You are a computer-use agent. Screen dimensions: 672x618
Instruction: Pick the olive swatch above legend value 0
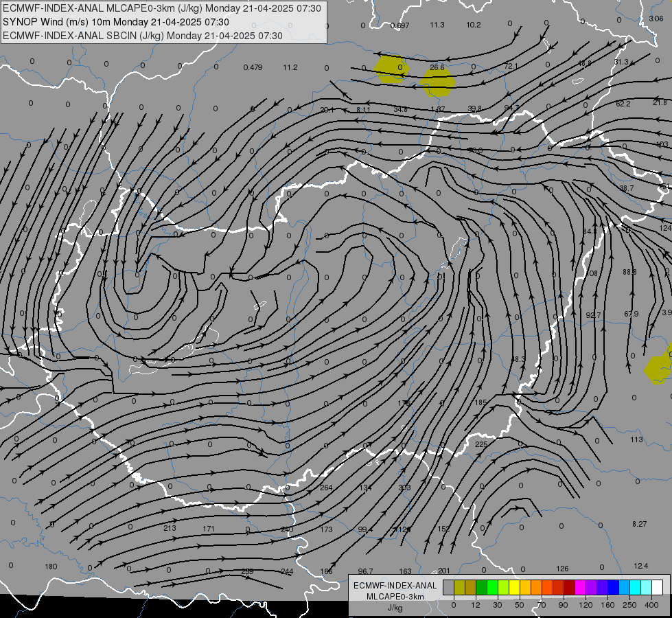(x=459, y=588)
